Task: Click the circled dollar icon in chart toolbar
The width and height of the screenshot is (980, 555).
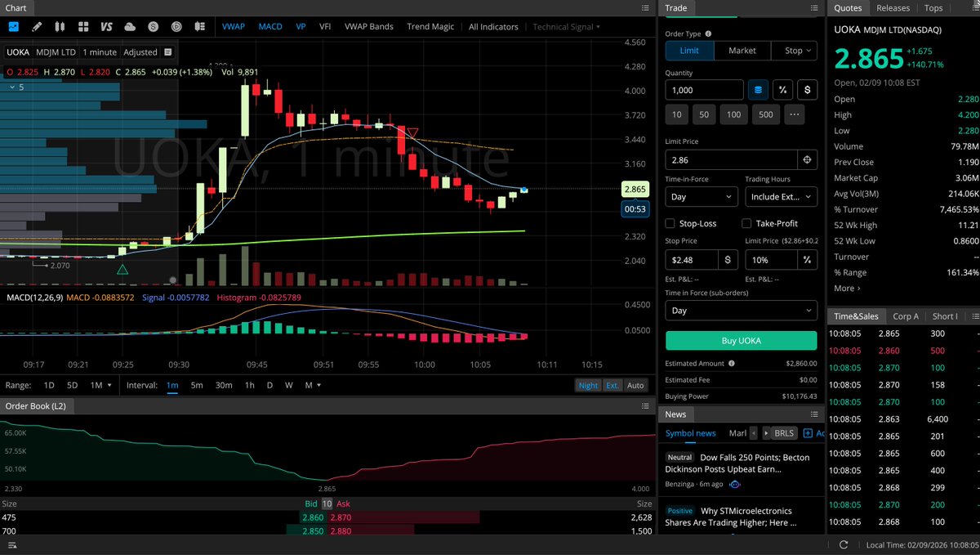Action: tap(154, 26)
